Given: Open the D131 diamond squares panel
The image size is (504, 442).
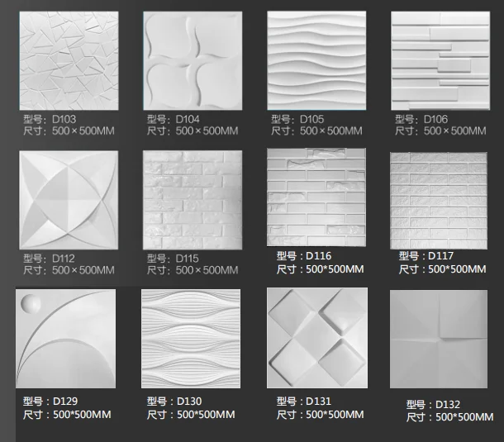Looking at the screenshot, I should pos(317,338).
